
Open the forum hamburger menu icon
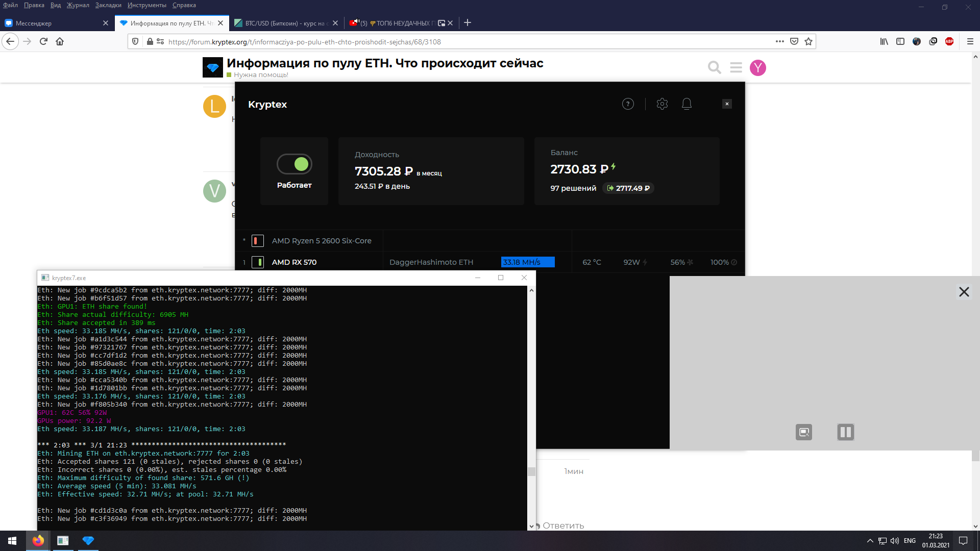coord(736,67)
